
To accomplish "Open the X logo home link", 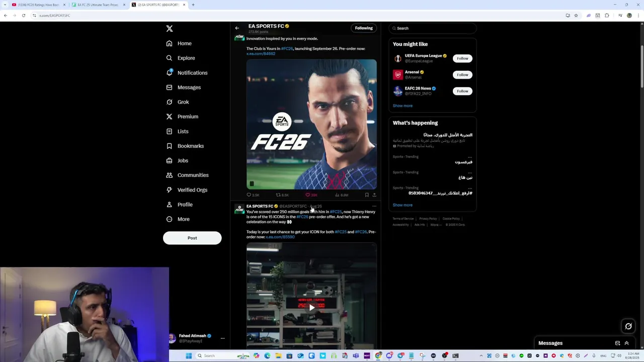I will 170,29.
